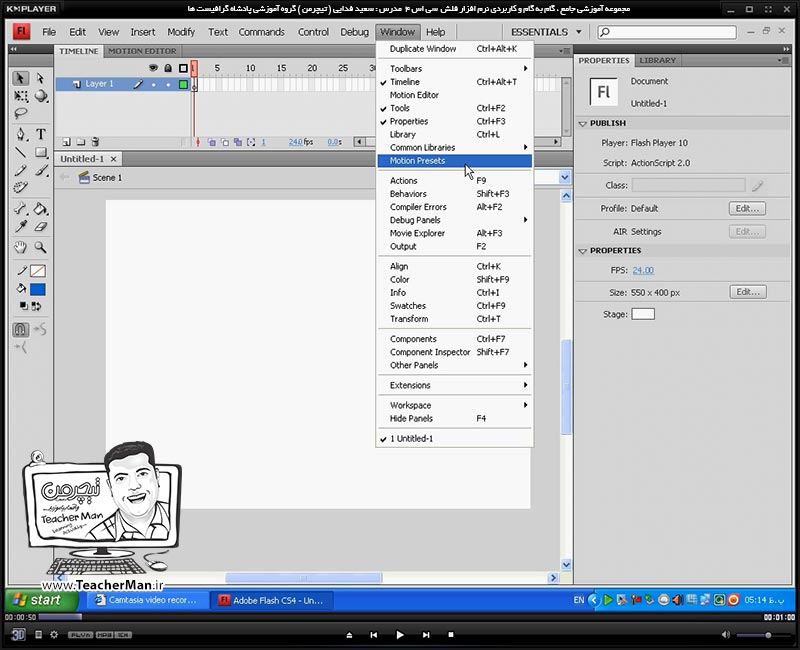Select the Rectangle tool

(41, 152)
